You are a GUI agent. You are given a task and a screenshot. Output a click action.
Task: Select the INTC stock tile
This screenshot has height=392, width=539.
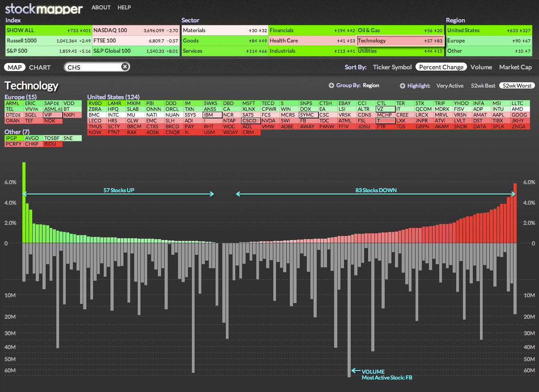tap(116, 115)
